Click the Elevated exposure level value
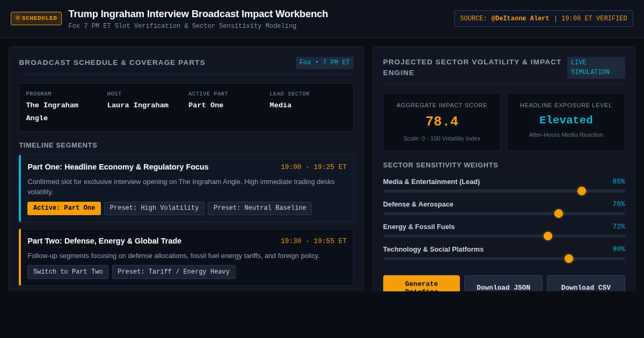Viewport: 644px width, 338px height. coord(566,120)
